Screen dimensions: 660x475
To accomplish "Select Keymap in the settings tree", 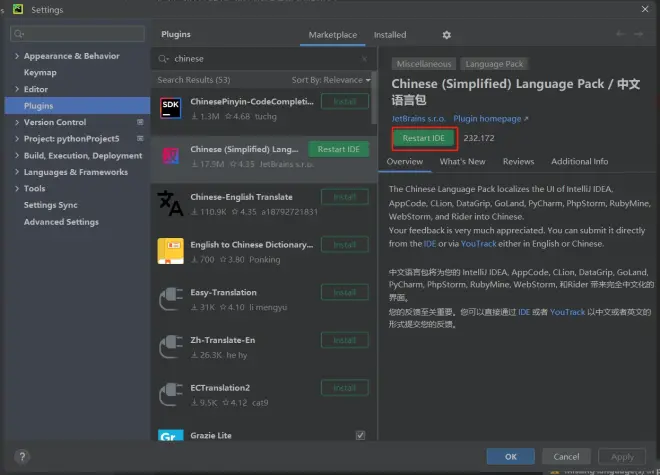I will pos(40,72).
